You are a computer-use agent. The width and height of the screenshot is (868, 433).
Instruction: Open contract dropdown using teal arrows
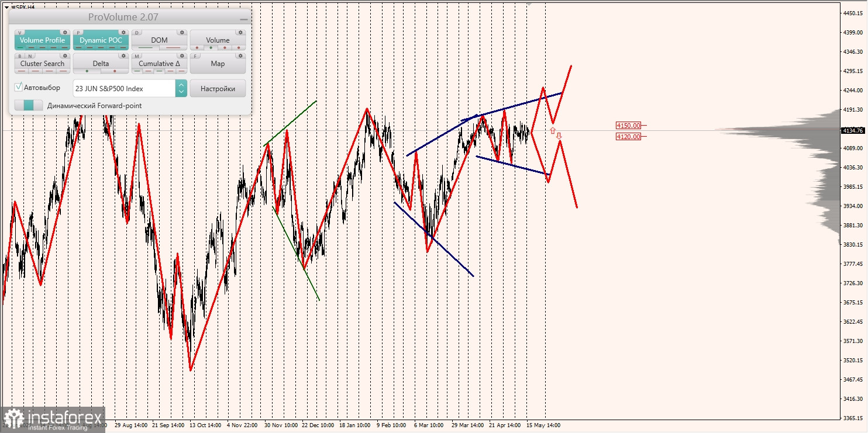(181, 88)
